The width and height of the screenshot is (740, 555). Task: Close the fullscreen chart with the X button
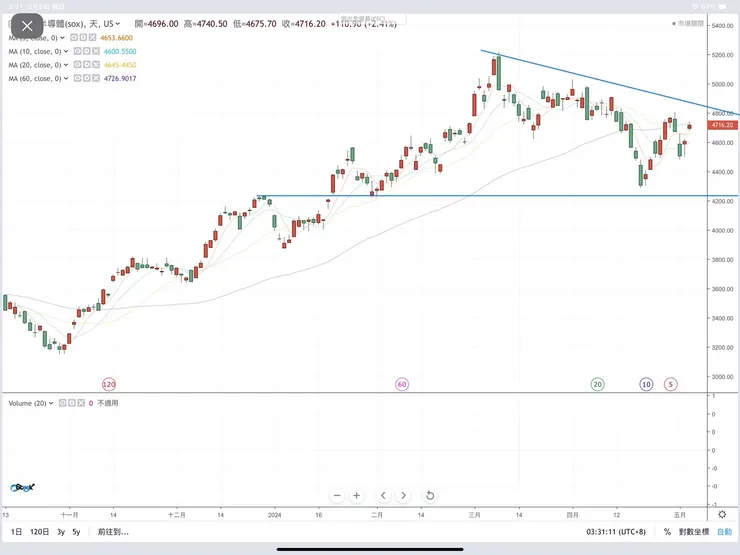(27, 25)
